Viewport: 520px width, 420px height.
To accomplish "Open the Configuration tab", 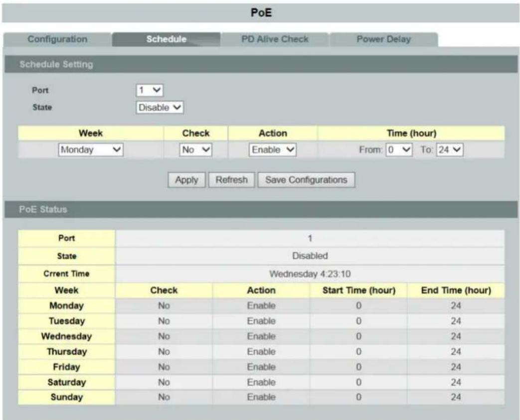I will 57,39.
